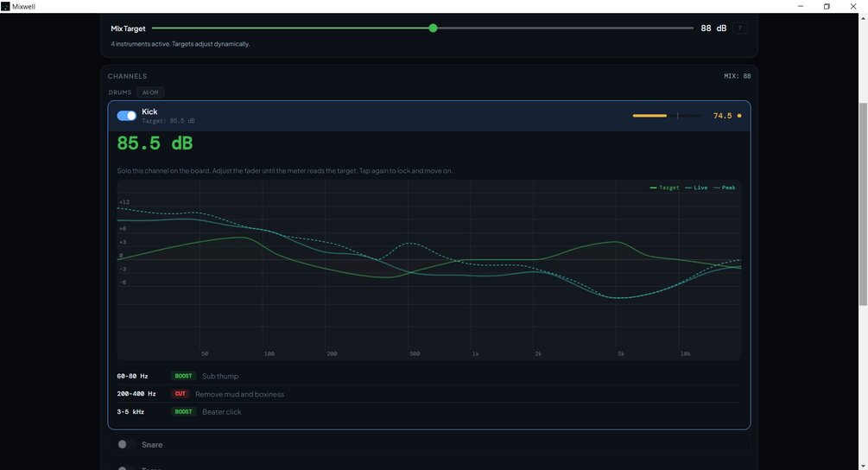The image size is (868, 470).
Task: Enable the Snare channel toggle
Action: click(x=126, y=445)
